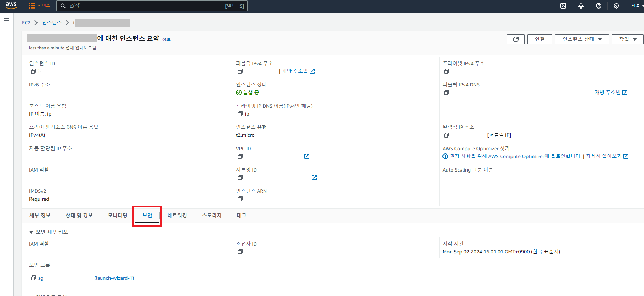Copy the subnet ID
Image resolution: width=644 pixels, height=296 pixels.
pyautogui.click(x=240, y=178)
